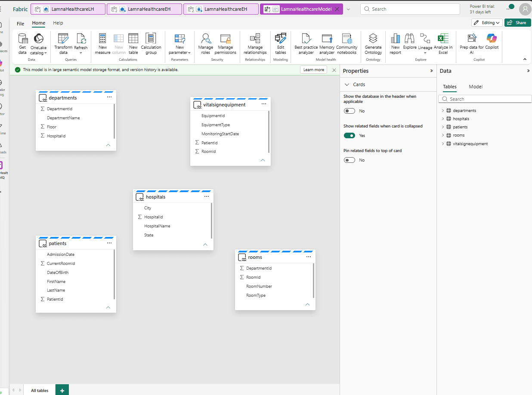Open Manage relationships

coord(255,44)
